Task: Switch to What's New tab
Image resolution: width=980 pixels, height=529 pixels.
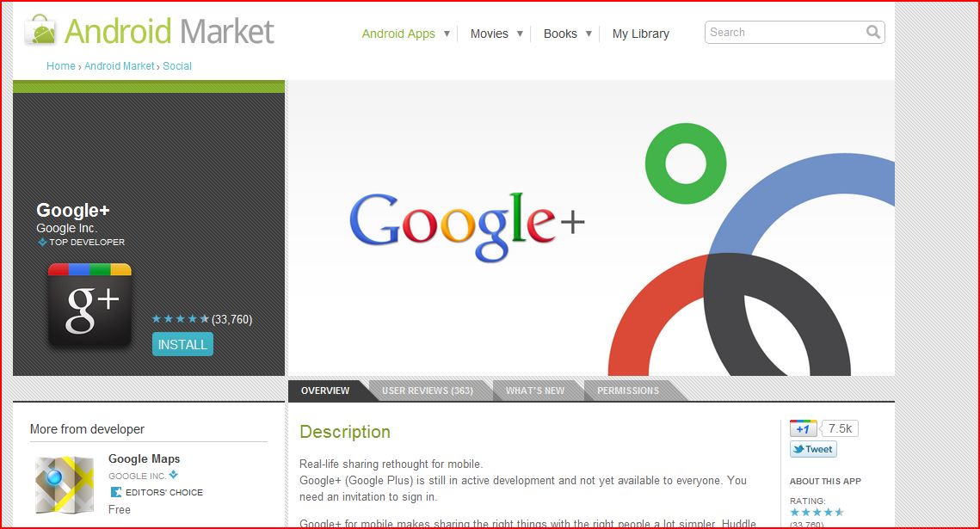Action: click(x=535, y=391)
